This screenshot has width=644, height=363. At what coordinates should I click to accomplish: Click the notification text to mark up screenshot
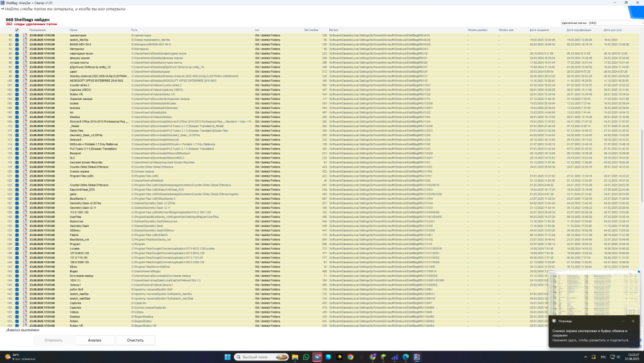pos(590,335)
